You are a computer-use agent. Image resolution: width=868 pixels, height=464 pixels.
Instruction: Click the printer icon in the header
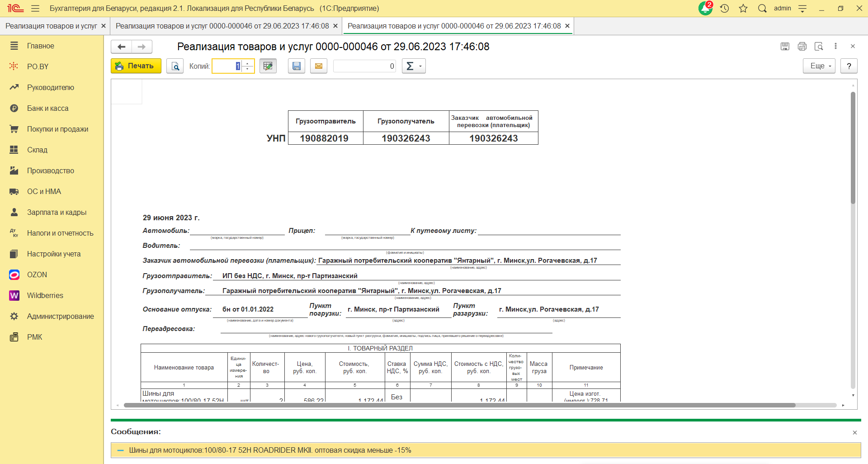(x=802, y=46)
